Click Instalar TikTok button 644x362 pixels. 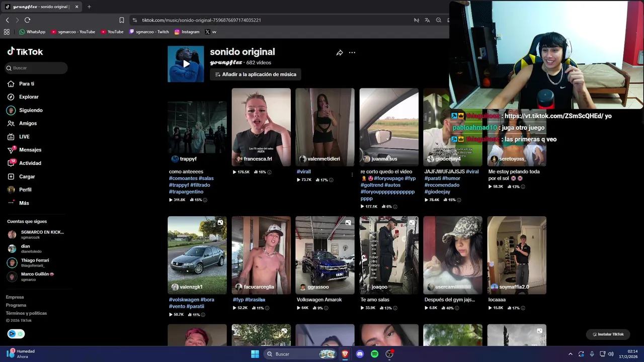[x=608, y=334]
